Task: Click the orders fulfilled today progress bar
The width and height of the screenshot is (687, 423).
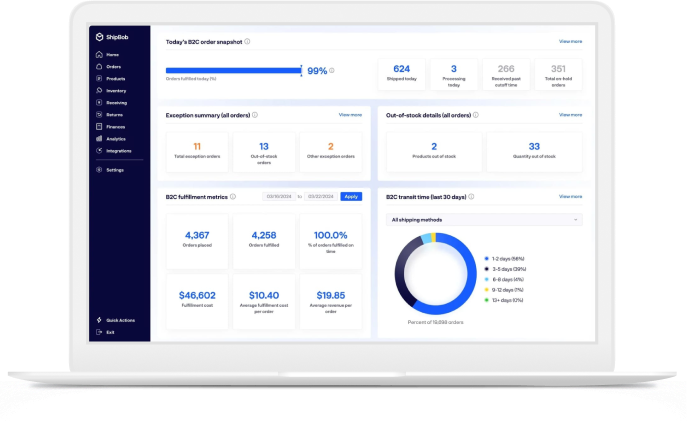Action: [x=234, y=70]
